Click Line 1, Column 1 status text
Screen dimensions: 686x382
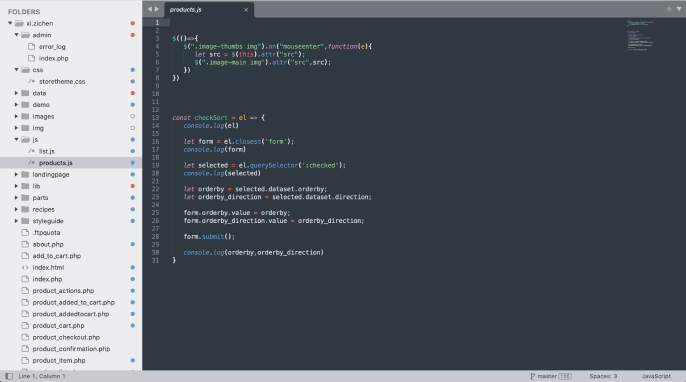coord(42,376)
